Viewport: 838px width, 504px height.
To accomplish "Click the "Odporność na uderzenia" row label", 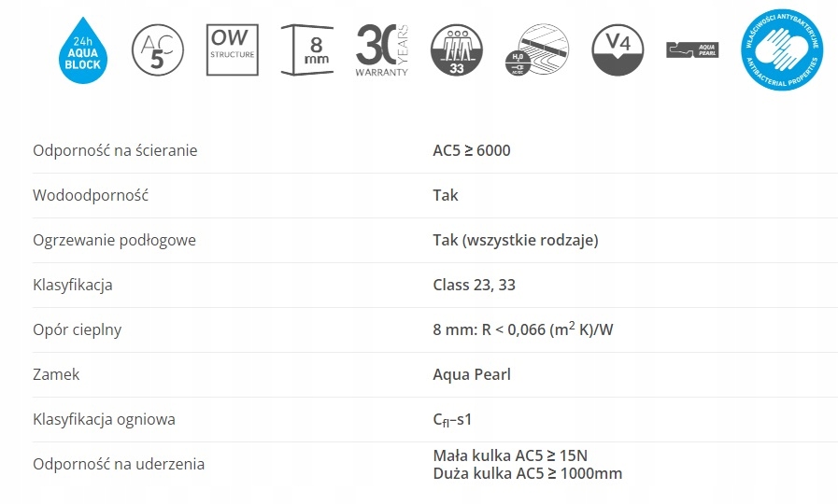I will tap(119, 464).
